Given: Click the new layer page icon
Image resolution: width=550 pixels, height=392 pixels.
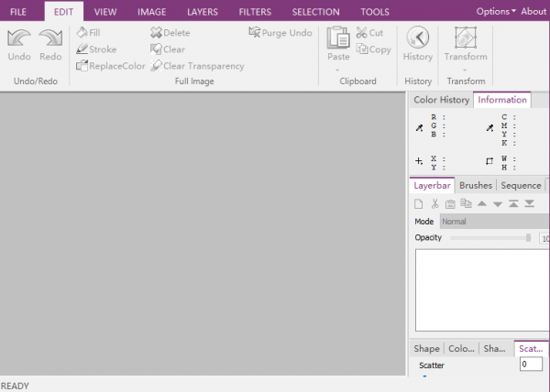Looking at the screenshot, I should [x=419, y=204].
